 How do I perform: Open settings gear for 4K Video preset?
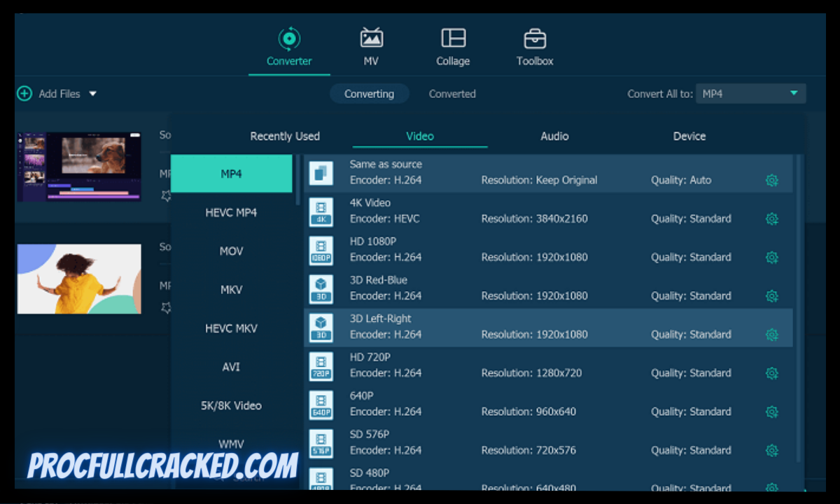[772, 218]
